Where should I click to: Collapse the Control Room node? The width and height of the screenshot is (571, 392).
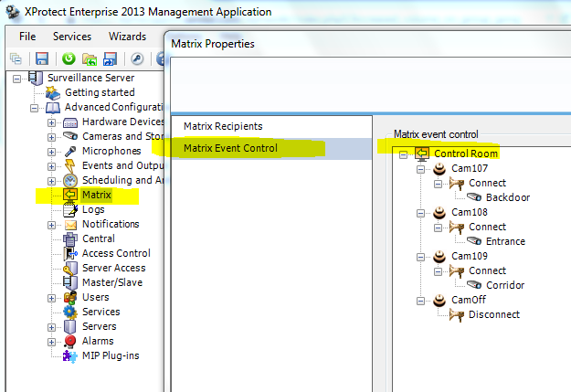click(403, 154)
